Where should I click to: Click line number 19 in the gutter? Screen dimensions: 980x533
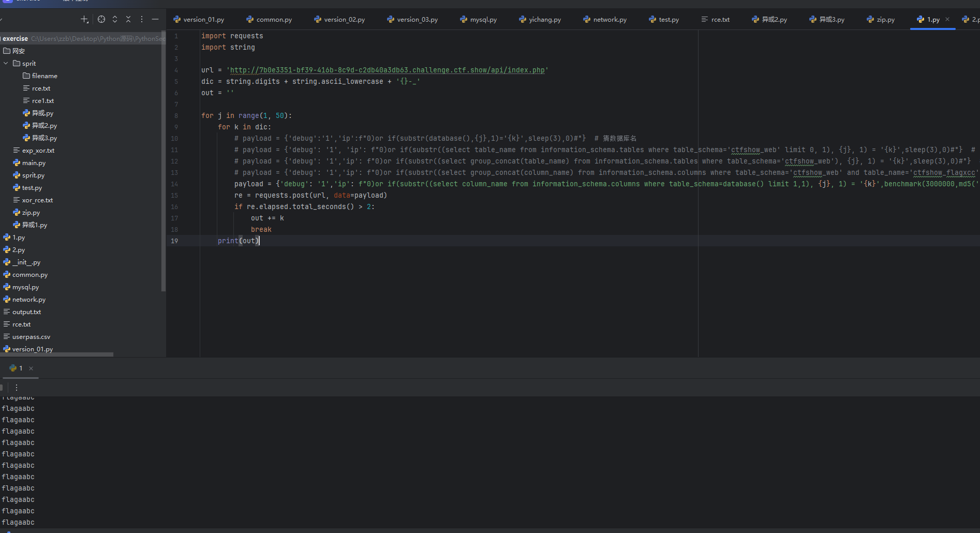point(174,241)
